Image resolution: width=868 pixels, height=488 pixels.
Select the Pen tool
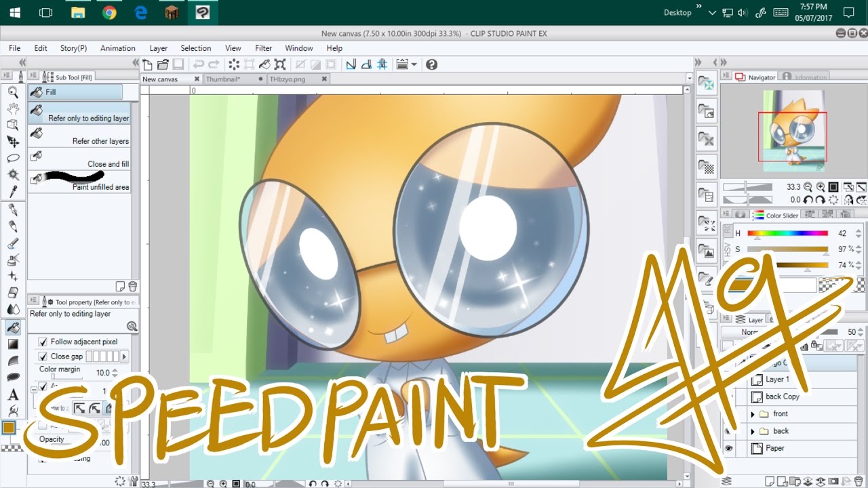coord(13,211)
